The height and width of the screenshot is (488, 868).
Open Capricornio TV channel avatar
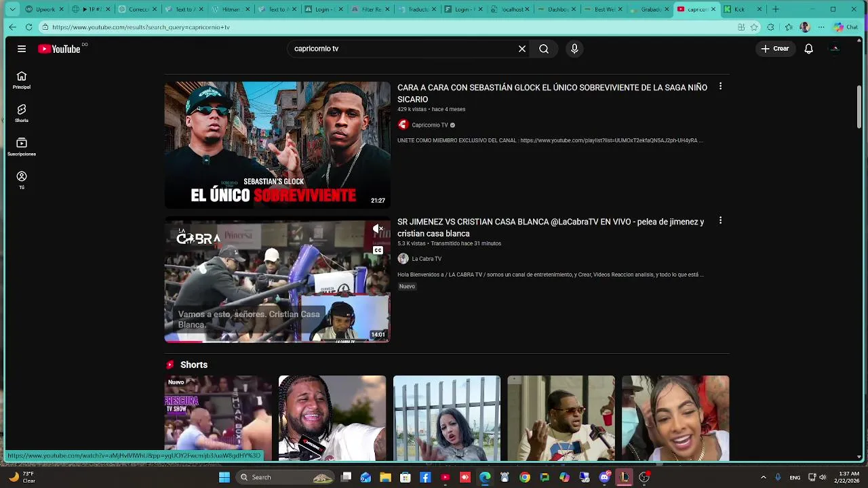pyautogui.click(x=403, y=125)
